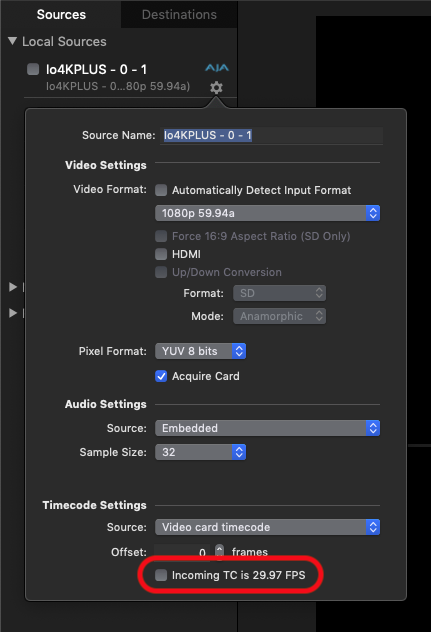Open the gear settings for Io4KPLUS source
431x632 pixels.
[217, 87]
